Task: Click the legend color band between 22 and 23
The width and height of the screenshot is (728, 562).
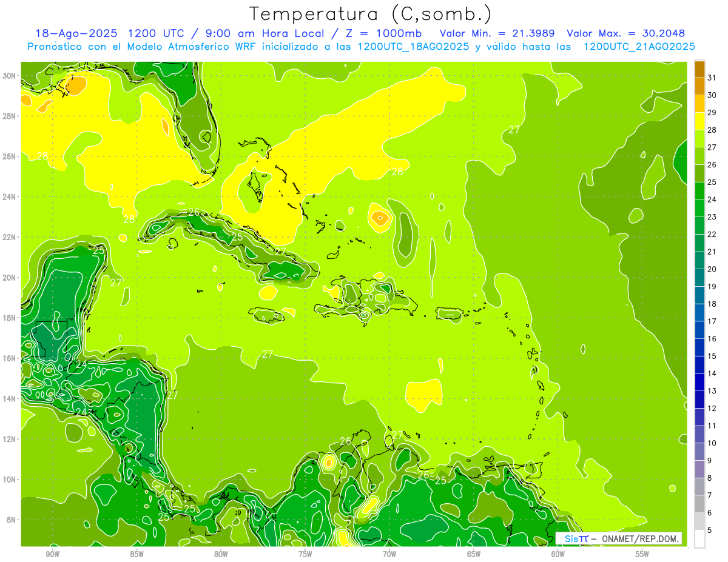Action: click(x=699, y=226)
